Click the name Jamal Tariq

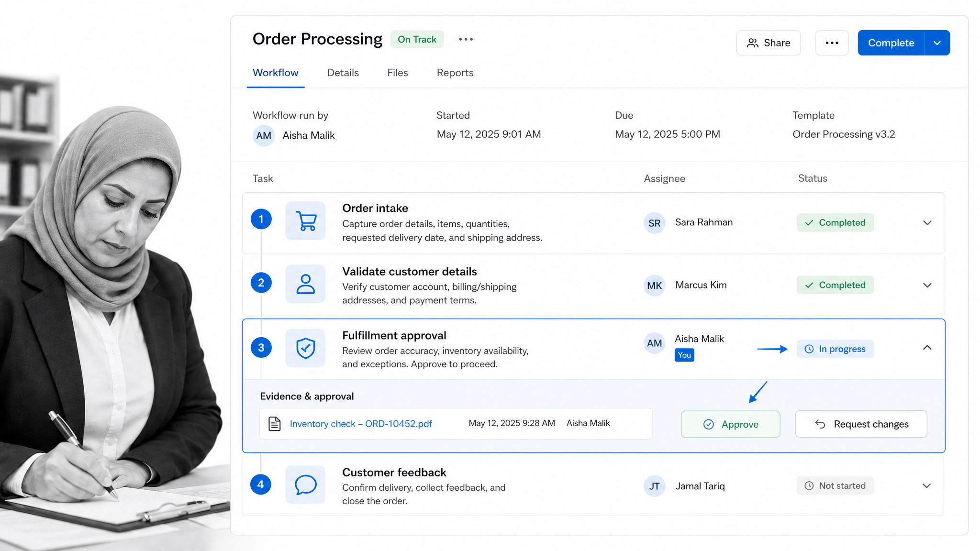click(x=700, y=486)
